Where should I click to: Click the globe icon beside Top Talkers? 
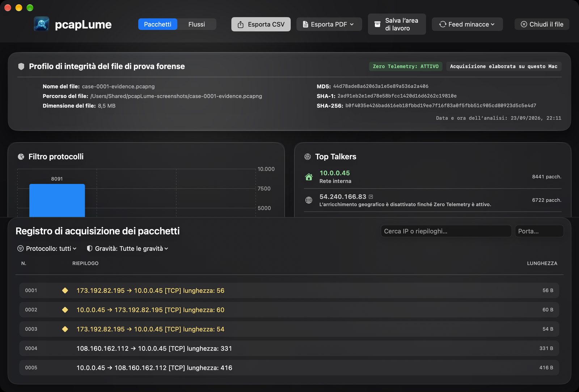click(x=308, y=157)
